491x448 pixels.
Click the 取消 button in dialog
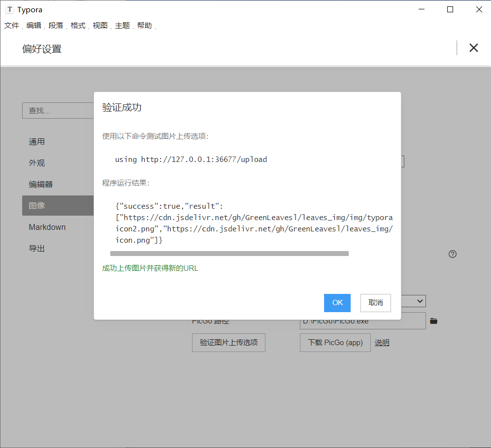pyautogui.click(x=375, y=303)
